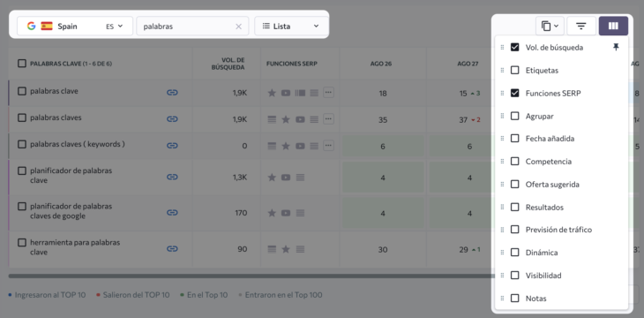Enable the Previsión de tráfico checkbox
This screenshot has height=318, width=644.
(x=514, y=229)
